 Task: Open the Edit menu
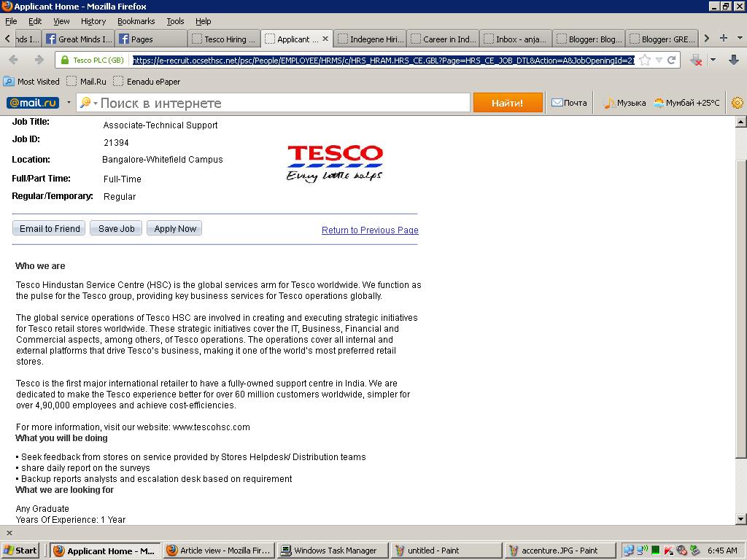click(35, 21)
